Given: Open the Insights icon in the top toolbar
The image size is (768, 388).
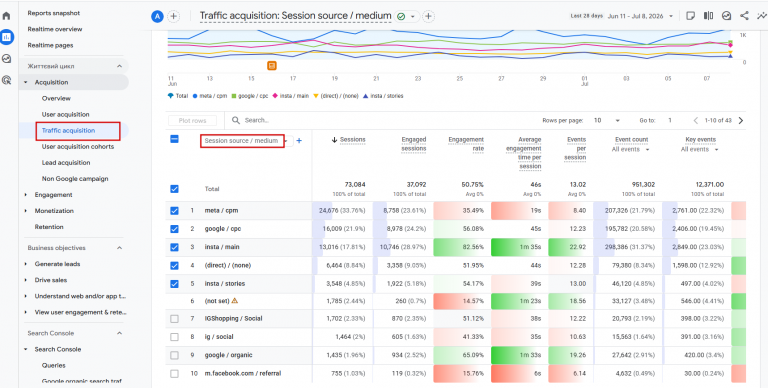Looking at the screenshot, I should click(x=726, y=16).
